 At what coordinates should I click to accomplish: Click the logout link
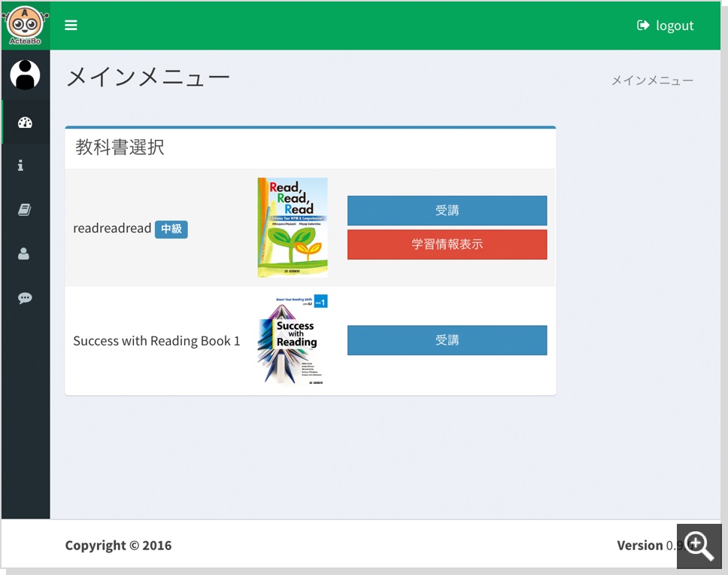click(x=666, y=26)
